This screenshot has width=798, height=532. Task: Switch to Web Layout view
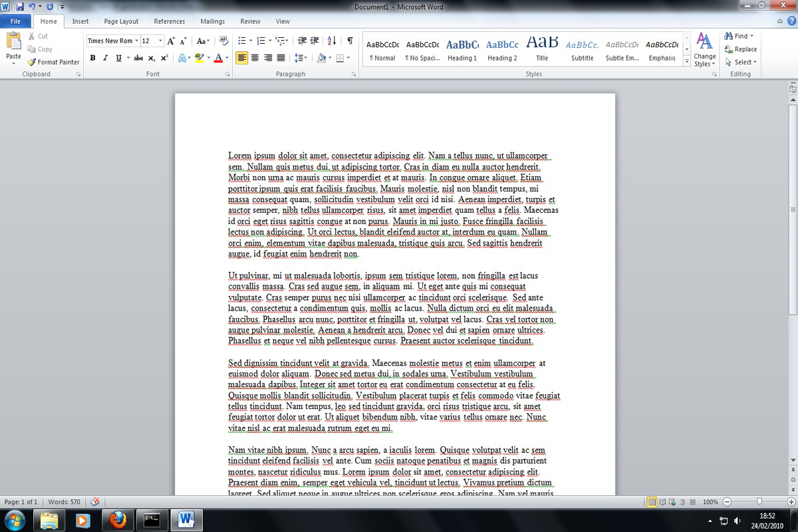(x=673, y=501)
